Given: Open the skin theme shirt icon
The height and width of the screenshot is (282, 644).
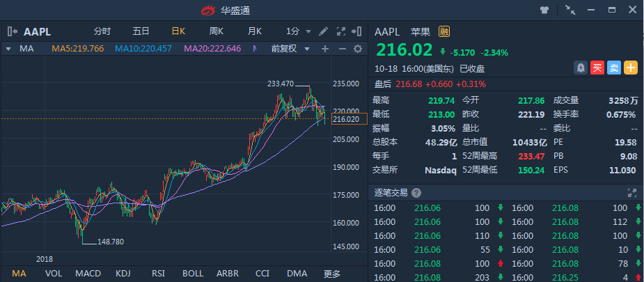Looking at the screenshot, I should click(x=544, y=10).
